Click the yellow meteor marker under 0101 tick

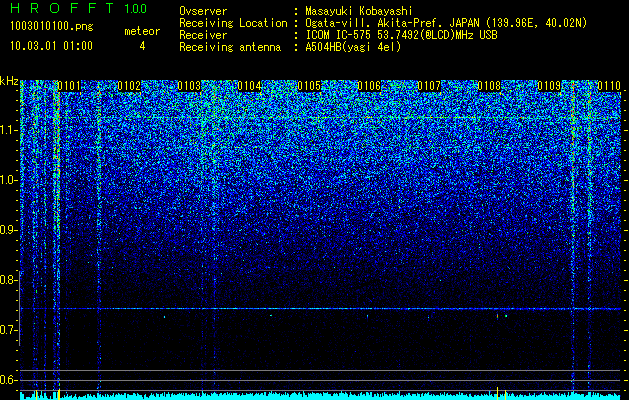pos(59,394)
